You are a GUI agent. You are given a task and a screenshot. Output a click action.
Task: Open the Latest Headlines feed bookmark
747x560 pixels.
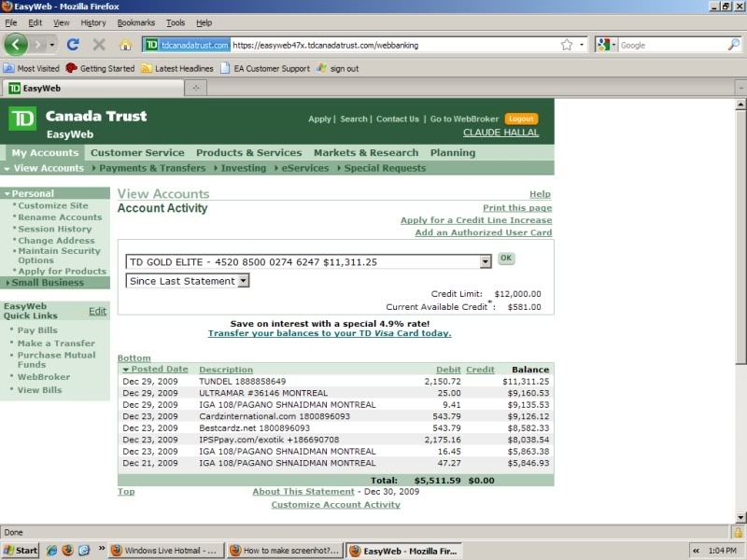[177, 68]
